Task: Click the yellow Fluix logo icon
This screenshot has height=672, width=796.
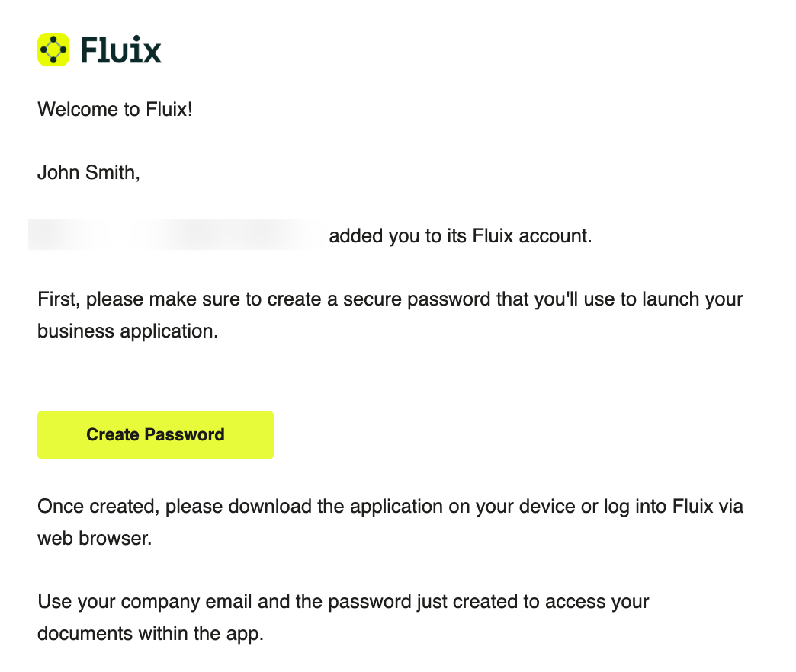Action: coord(53,50)
